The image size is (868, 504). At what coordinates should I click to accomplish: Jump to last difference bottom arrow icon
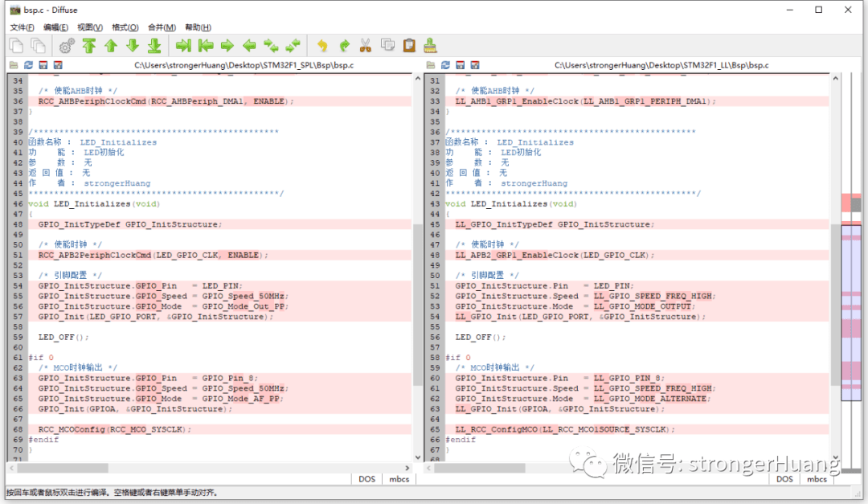coord(154,45)
